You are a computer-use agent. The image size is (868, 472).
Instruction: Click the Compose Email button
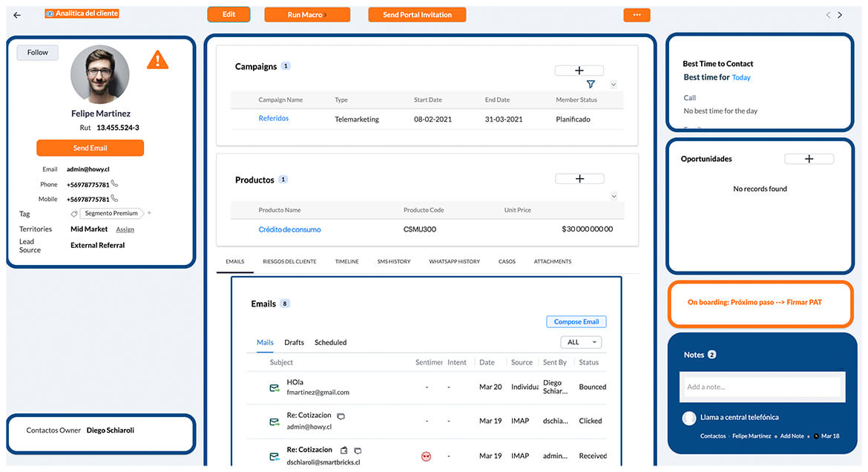pos(576,321)
